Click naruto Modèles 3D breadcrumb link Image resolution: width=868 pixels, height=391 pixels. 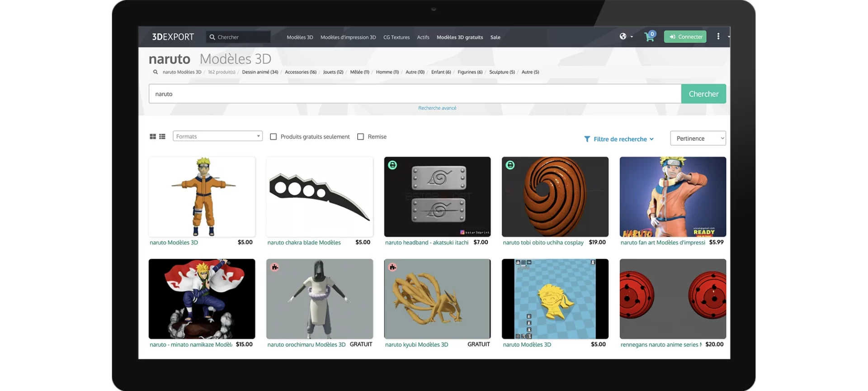pos(182,72)
